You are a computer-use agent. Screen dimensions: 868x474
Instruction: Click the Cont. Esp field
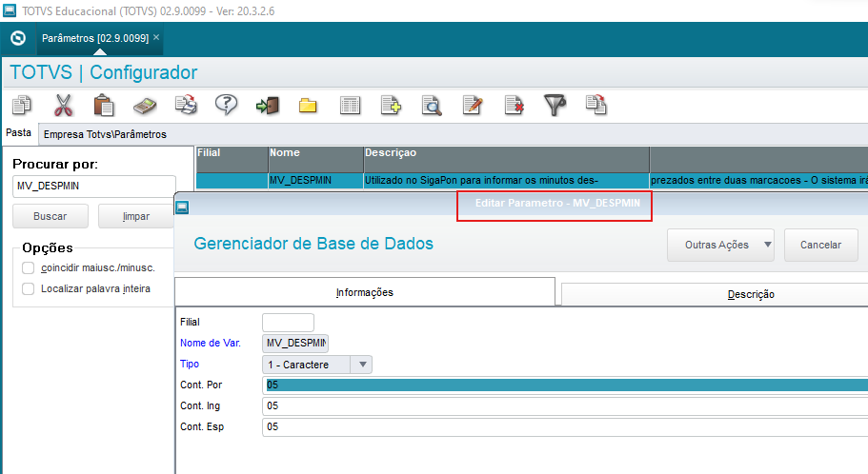(565, 427)
